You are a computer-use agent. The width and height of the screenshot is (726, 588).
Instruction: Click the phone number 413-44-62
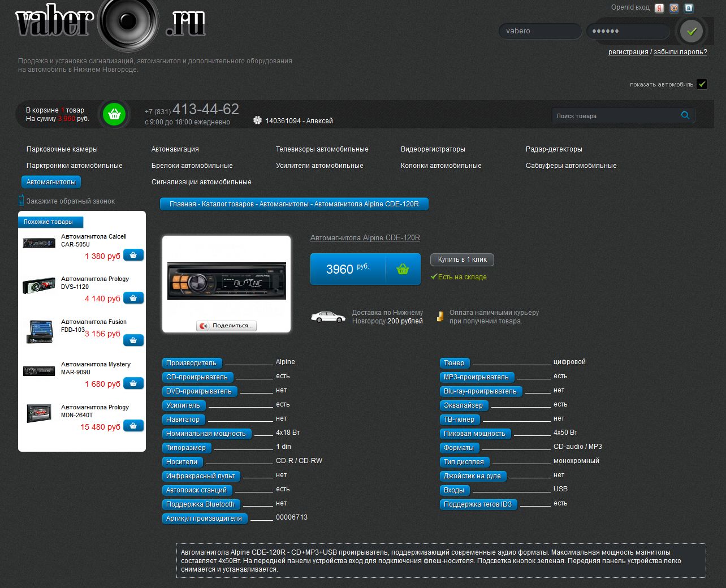pyautogui.click(x=206, y=109)
